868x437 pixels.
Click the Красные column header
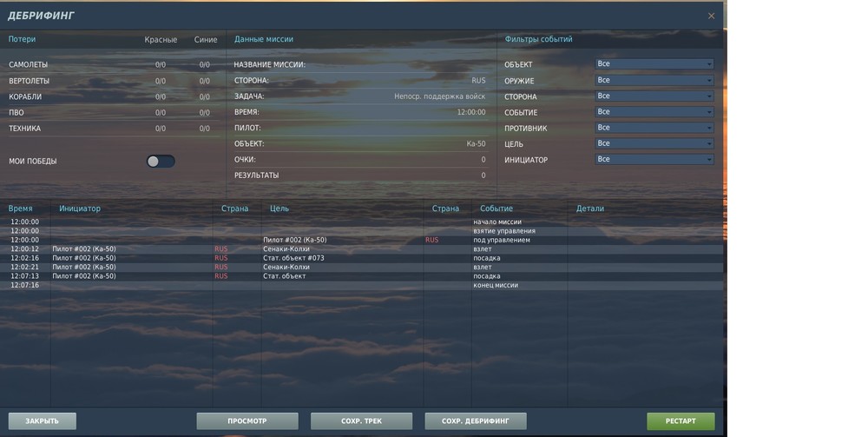point(161,40)
